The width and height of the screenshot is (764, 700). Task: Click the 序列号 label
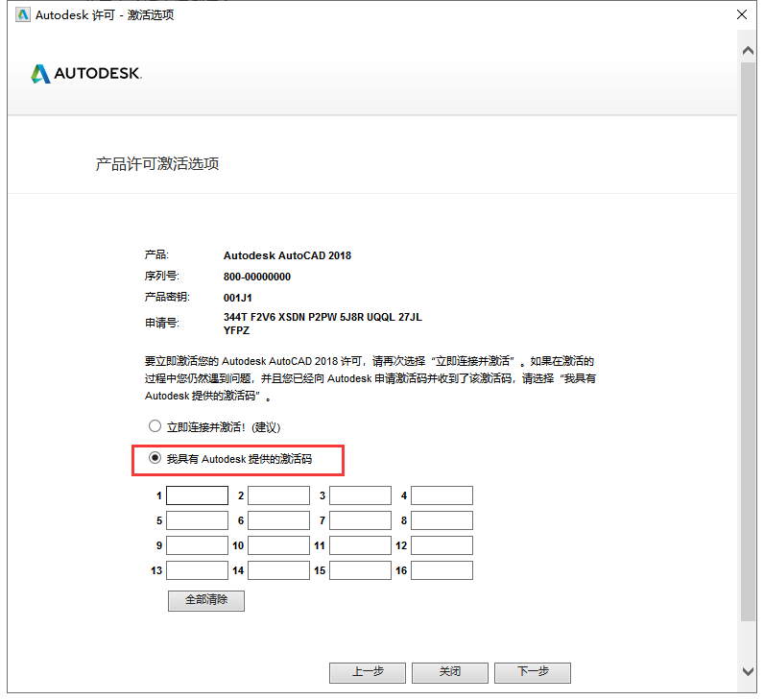click(162, 276)
